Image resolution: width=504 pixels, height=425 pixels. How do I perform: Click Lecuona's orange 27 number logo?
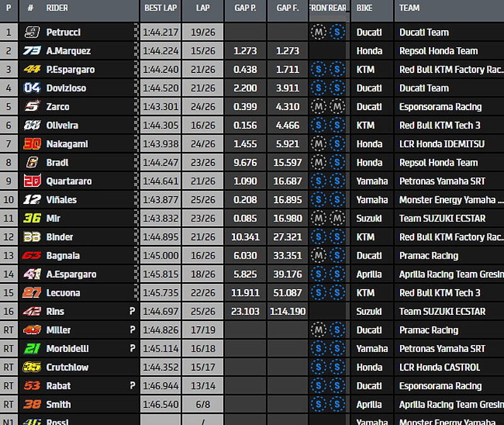(x=32, y=293)
